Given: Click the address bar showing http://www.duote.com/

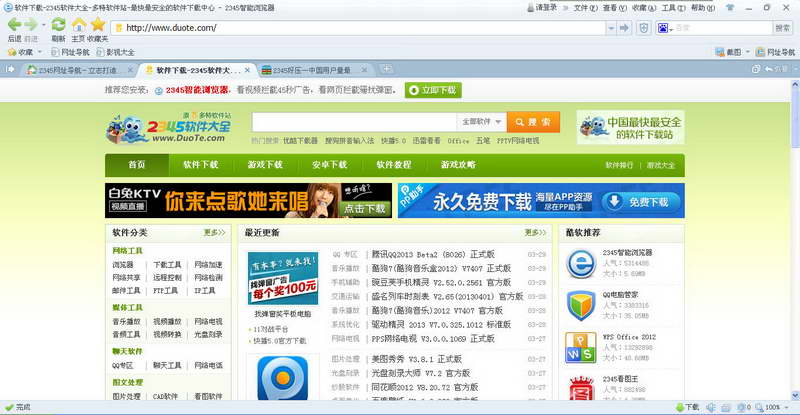Looking at the screenshot, I should (x=358, y=28).
